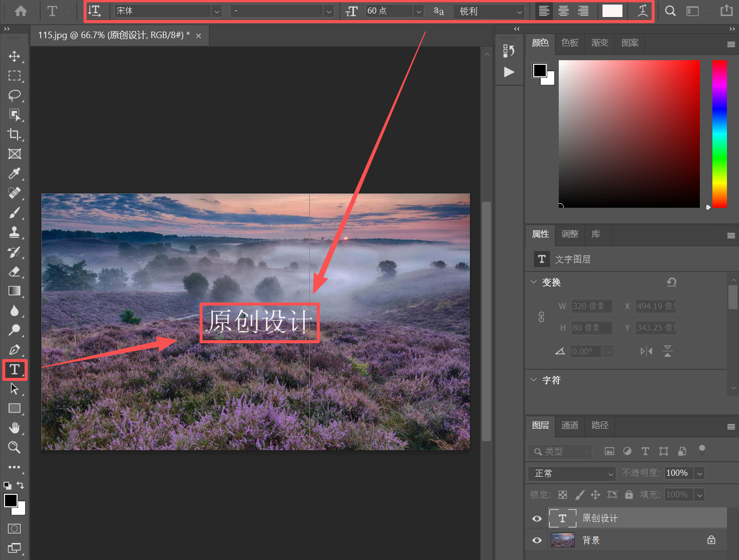Toggle text orientation button
This screenshot has height=560, width=739.
point(94,11)
